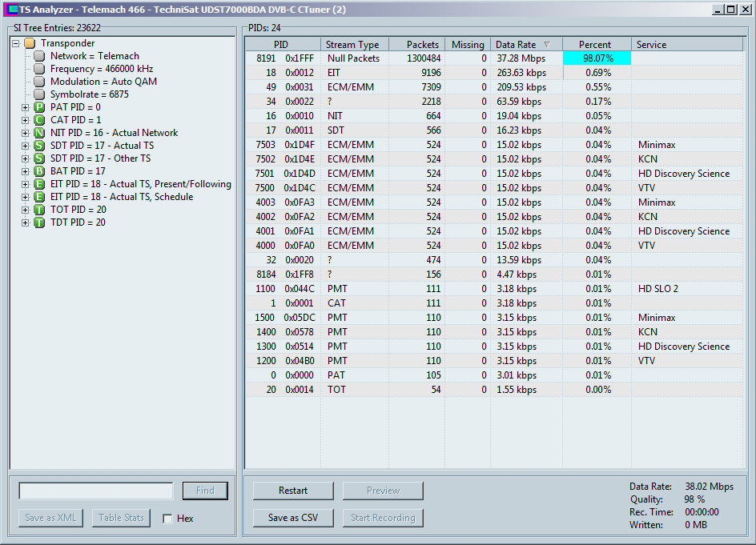Viewport: 756px width, 545px height.
Task: Expand the TDT PID = 20 node
Action: [x=25, y=222]
